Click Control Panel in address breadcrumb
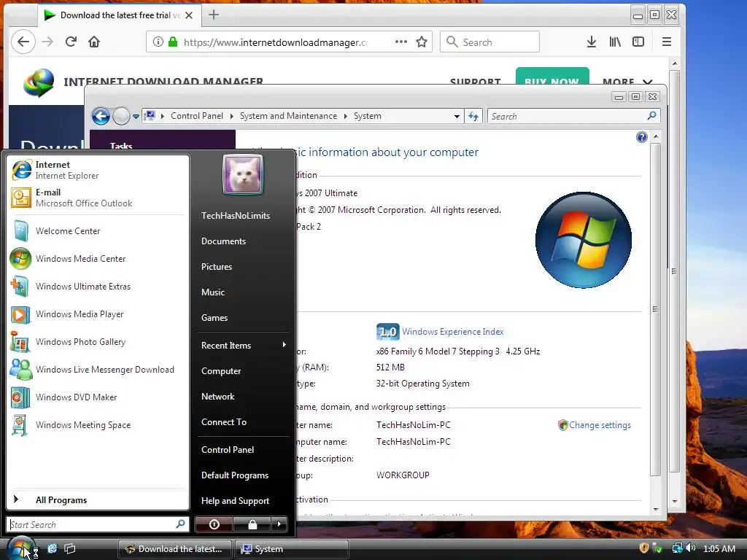Screen dimensions: 747x560 197,116
